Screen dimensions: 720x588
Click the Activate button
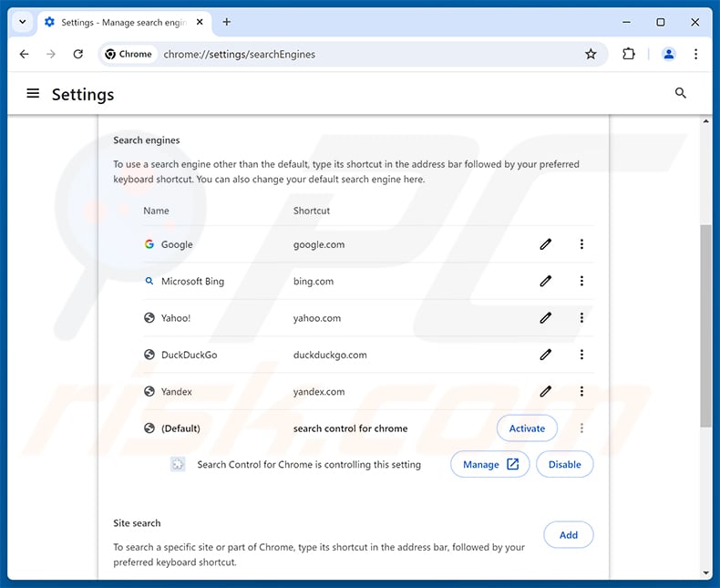[x=527, y=428]
